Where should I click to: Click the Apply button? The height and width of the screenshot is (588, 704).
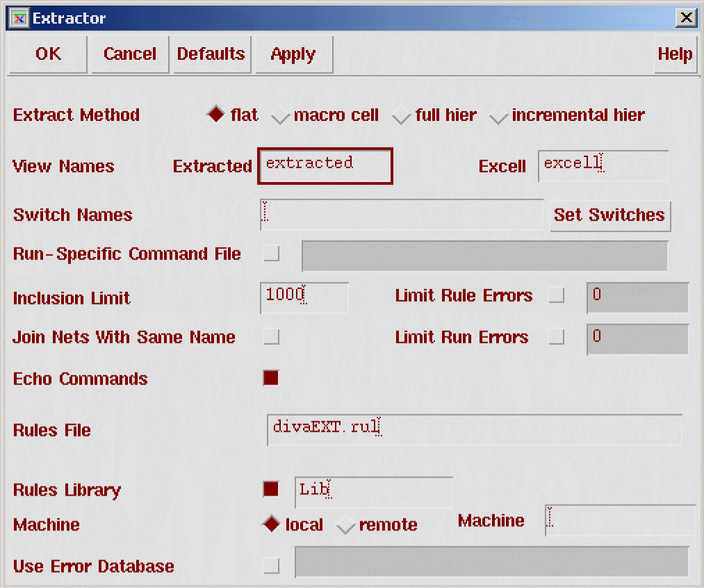[294, 54]
